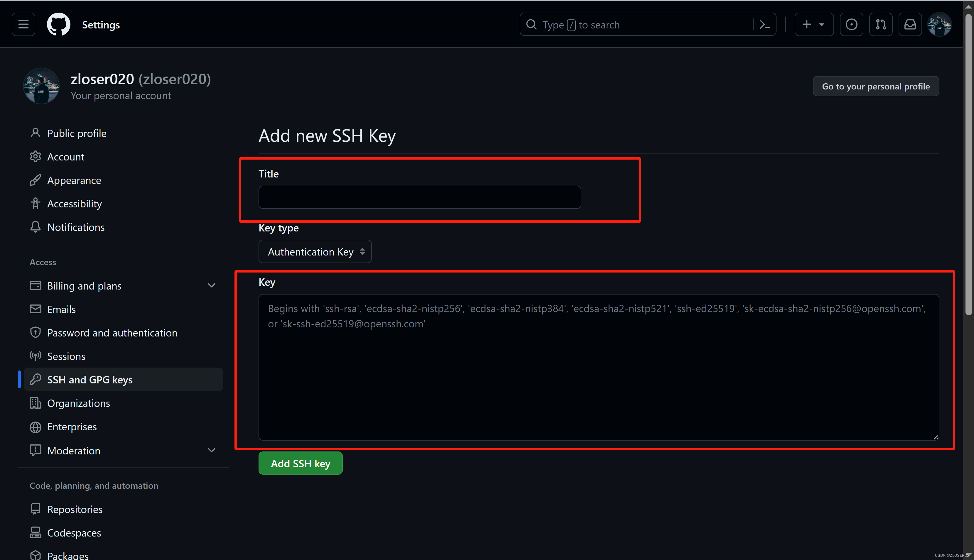Click the SSH and GPG keys lock icon
974x560 pixels.
pos(36,379)
